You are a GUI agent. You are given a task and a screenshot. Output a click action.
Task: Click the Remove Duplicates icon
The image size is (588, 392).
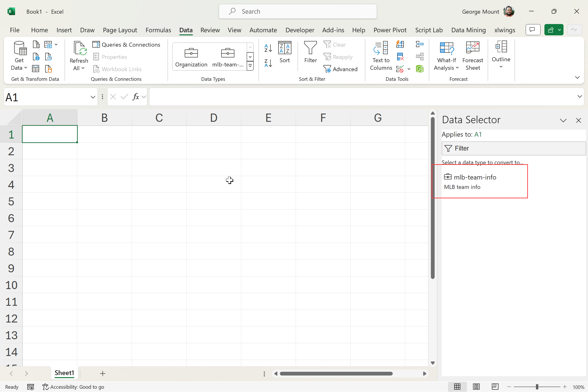point(400,57)
